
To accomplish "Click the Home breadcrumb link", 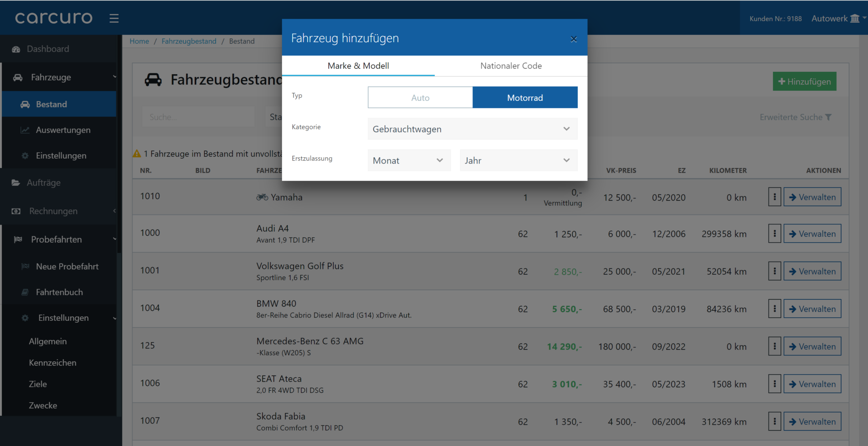I will pos(139,41).
